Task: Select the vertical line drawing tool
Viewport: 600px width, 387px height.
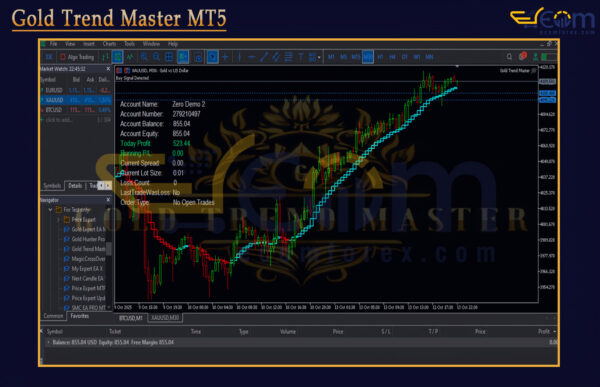Action: coord(240,57)
